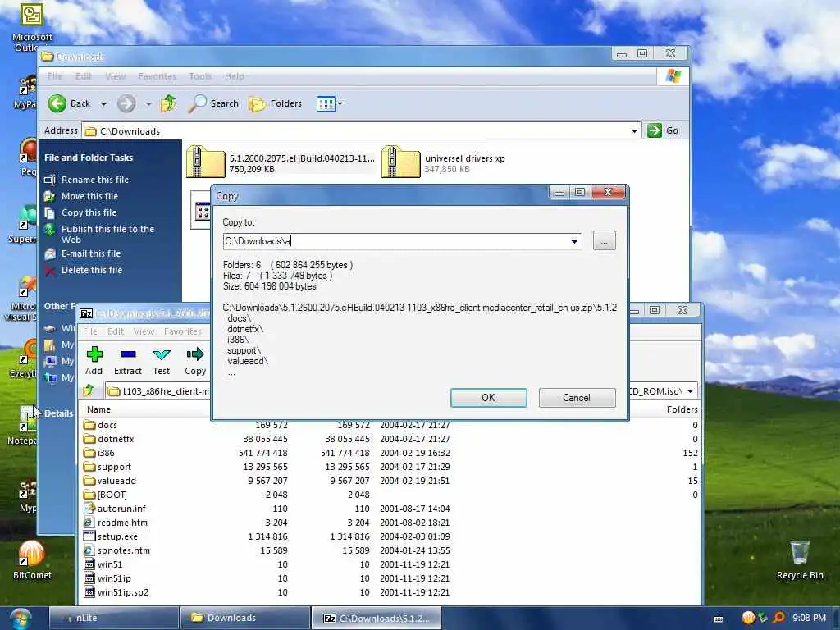
Task: Open the BitComet desktop shortcut
Action: (x=32, y=560)
